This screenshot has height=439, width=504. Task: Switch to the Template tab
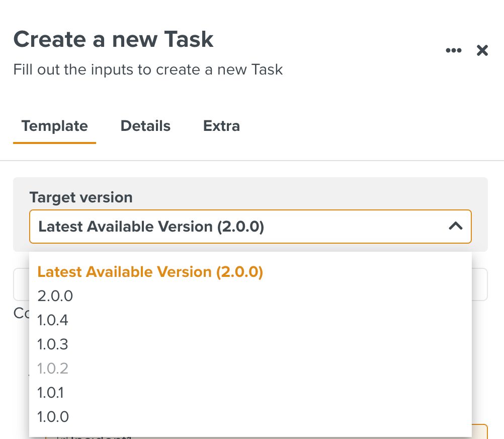click(x=54, y=126)
